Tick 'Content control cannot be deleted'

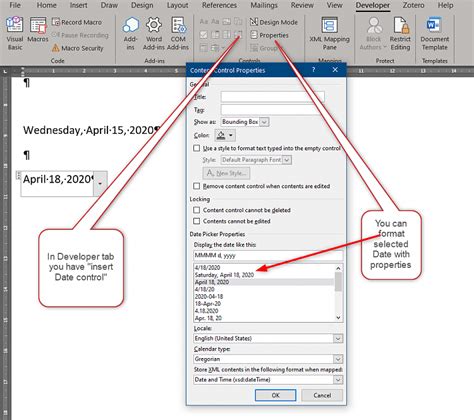click(197, 210)
